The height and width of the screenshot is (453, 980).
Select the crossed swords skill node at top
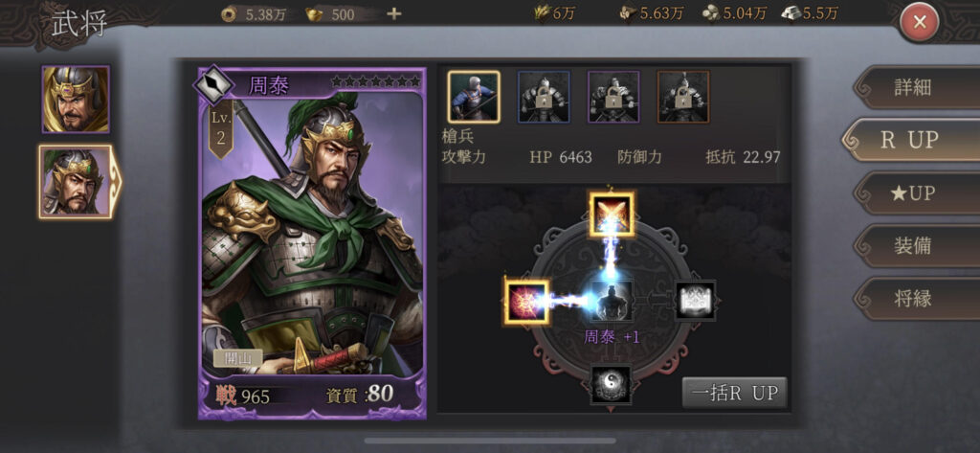tap(612, 214)
